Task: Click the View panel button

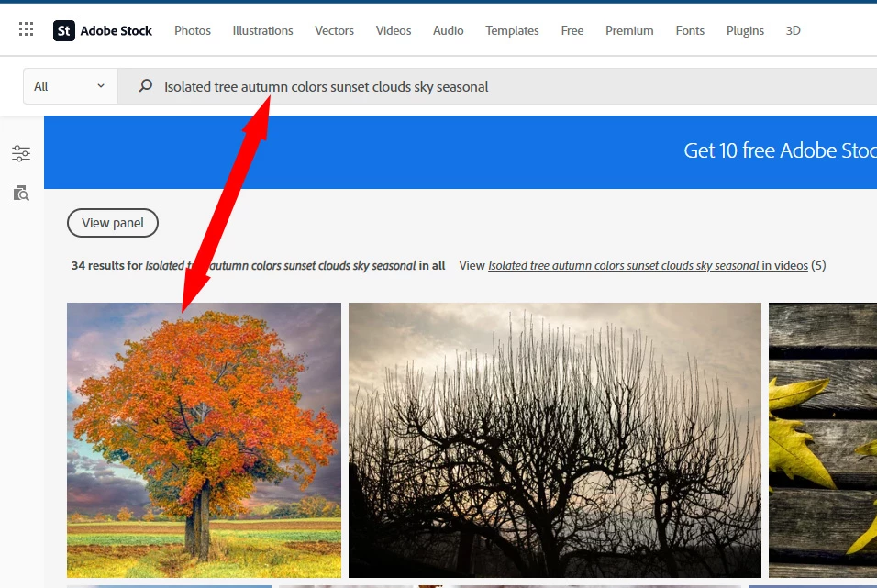Action: [x=113, y=223]
